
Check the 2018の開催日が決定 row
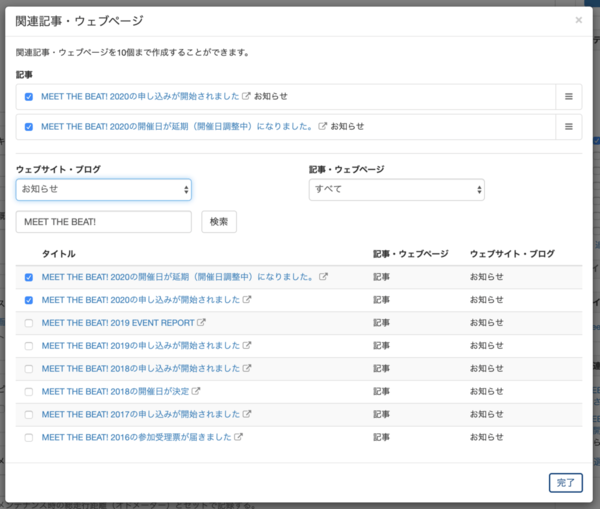[29, 392]
